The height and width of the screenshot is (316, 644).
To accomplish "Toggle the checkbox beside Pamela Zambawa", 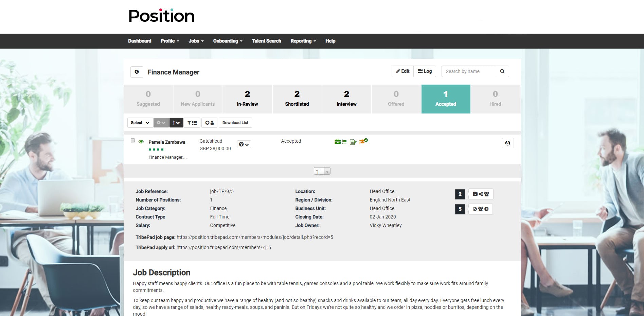I will [133, 140].
